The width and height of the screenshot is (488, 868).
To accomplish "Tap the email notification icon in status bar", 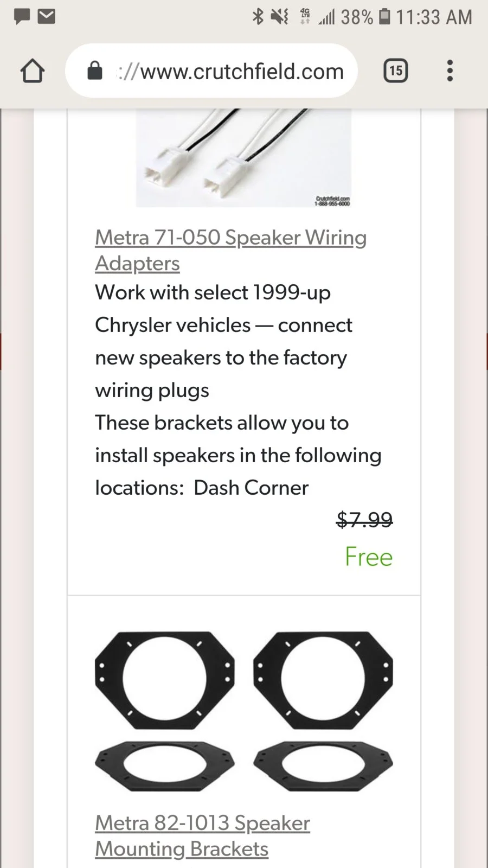I will [47, 17].
